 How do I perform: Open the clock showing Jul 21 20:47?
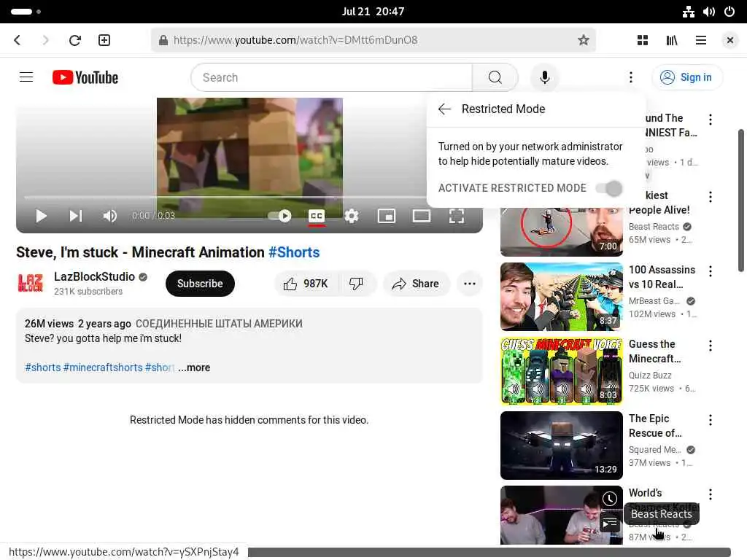[x=373, y=12]
